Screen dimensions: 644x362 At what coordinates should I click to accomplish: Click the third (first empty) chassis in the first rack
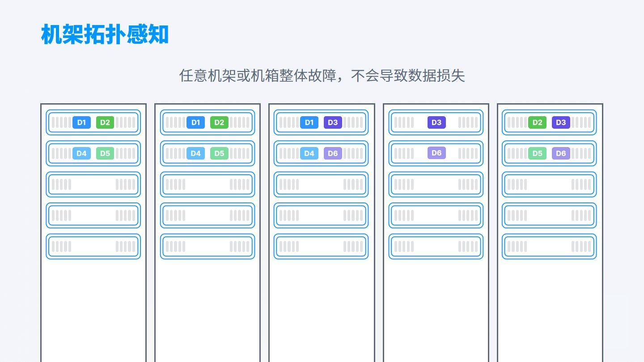pyautogui.click(x=93, y=185)
